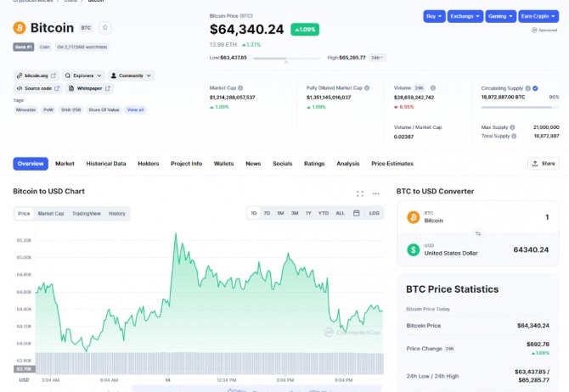Swap the converter currencies direction
The height and width of the screenshot is (392, 569).
(x=477, y=233)
